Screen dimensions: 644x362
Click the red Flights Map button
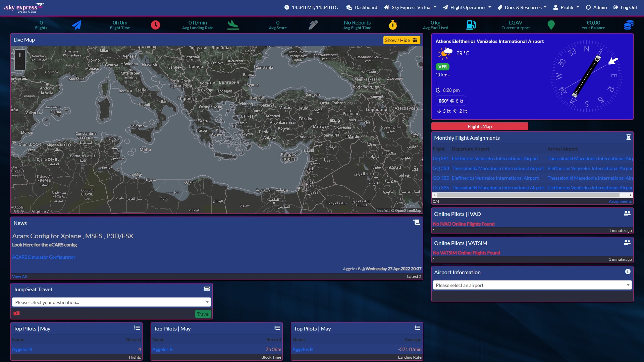[479, 126]
